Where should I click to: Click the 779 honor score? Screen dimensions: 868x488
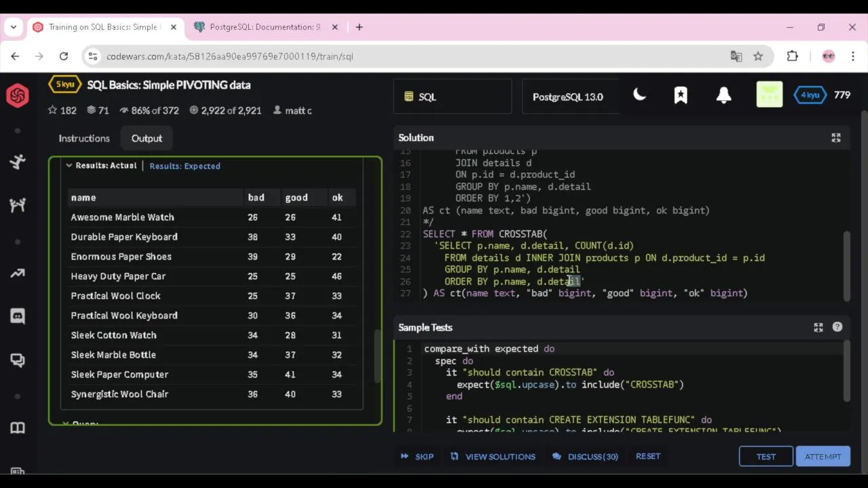click(x=842, y=95)
